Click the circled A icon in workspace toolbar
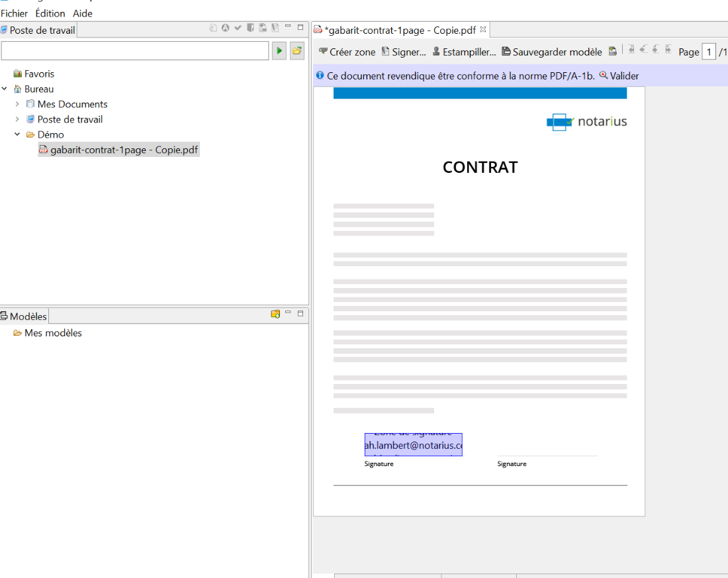Viewport: 728px width, 578px height. 225,28
